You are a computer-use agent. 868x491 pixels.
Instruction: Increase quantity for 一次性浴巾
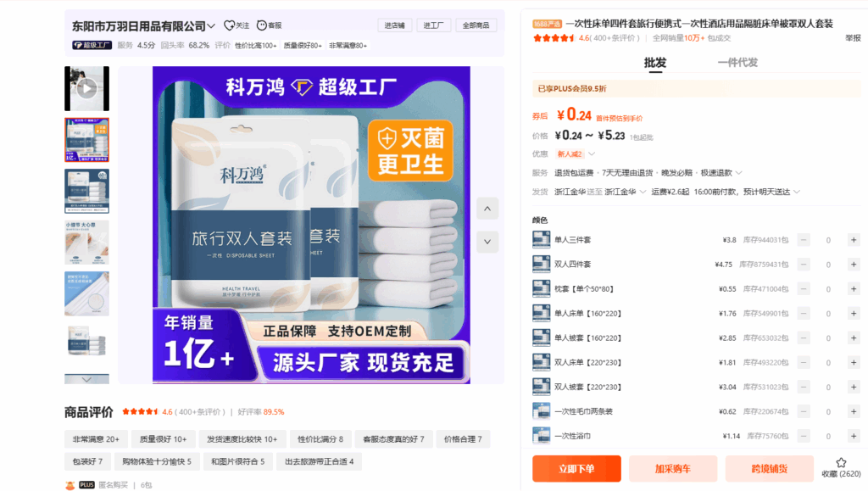pos(853,436)
